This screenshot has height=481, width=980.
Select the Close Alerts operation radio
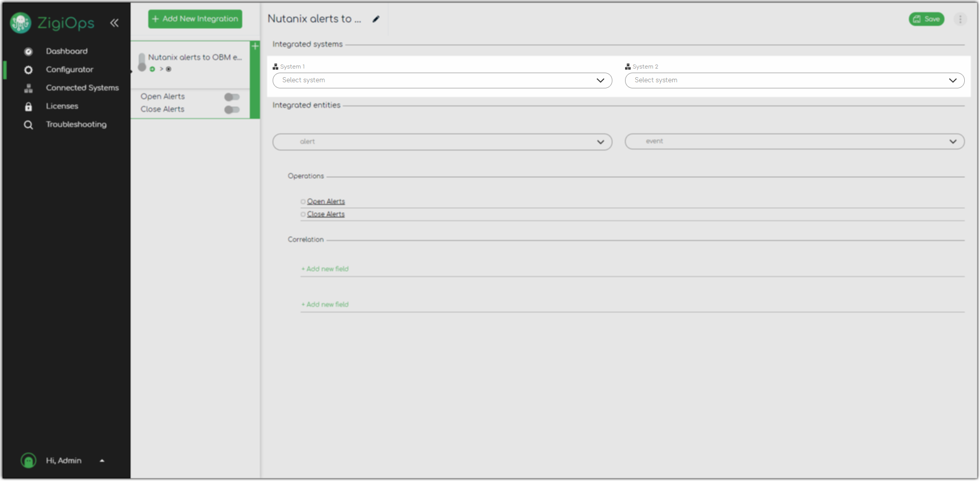(x=303, y=214)
